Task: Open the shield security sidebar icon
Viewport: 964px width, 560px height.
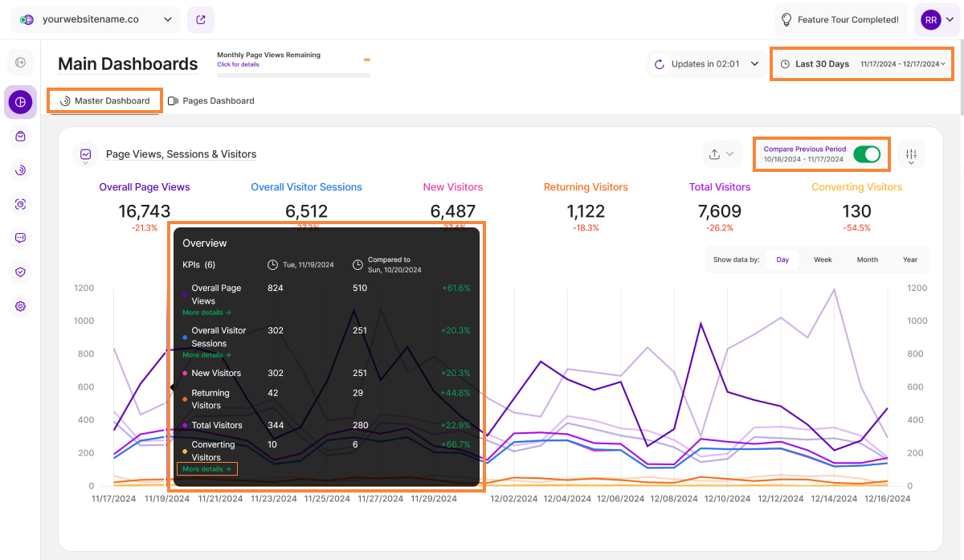Action: pos(20,272)
